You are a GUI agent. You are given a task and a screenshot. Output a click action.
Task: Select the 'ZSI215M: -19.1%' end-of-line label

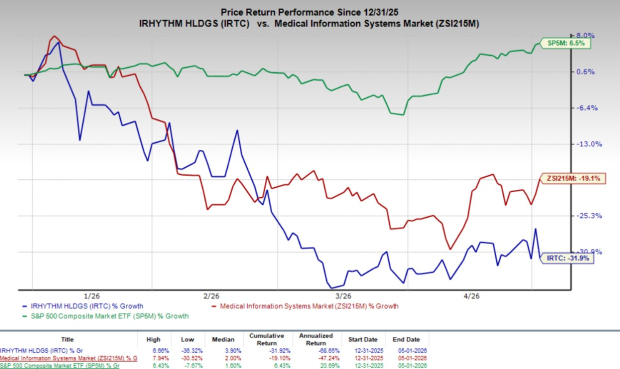[x=573, y=179]
